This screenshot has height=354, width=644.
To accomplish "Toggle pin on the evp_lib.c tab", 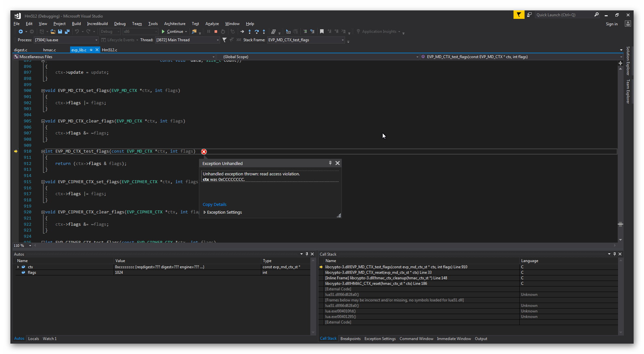I will pyautogui.click(x=91, y=50).
